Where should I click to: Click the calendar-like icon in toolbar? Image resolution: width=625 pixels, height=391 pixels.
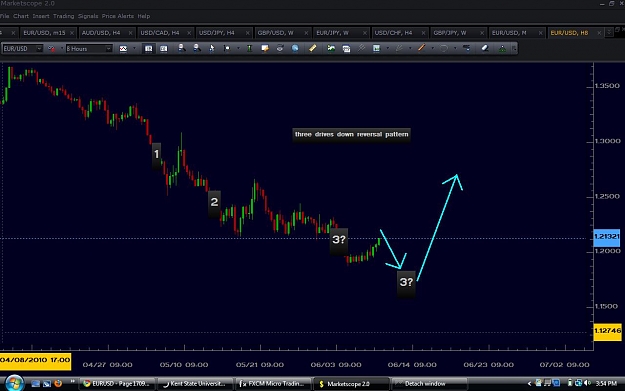click(346, 49)
